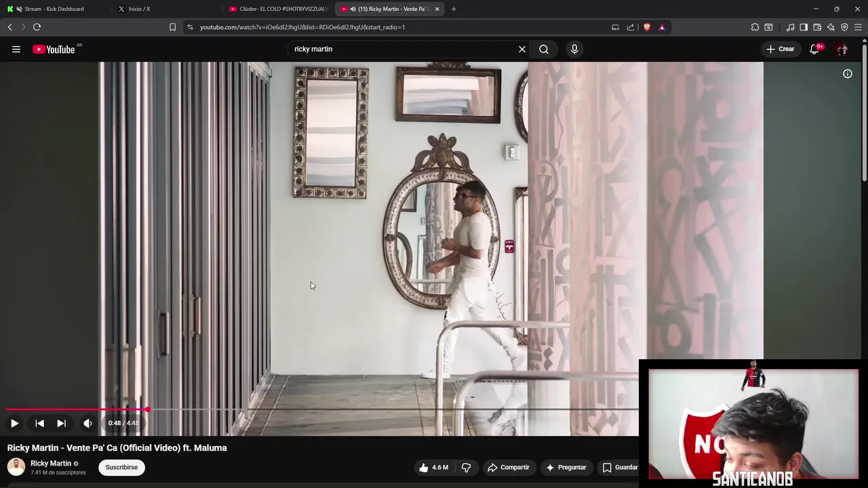Open YouTube notifications bell
868x488 pixels.
pyautogui.click(x=814, y=49)
